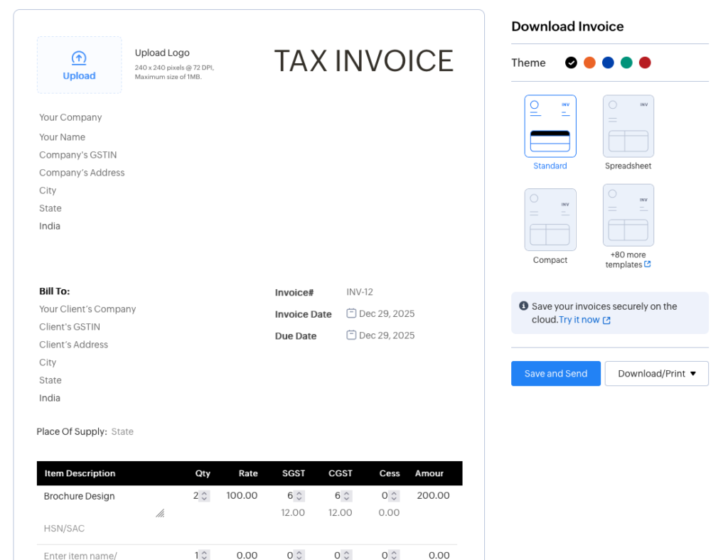The height and width of the screenshot is (560, 728).
Task: Switch the theme to green
Action: tap(626, 63)
